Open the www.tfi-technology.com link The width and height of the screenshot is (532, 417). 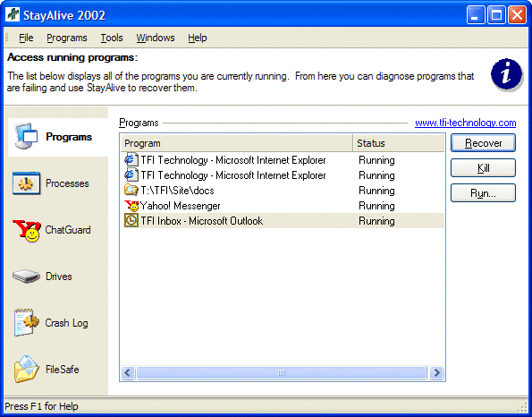(x=466, y=123)
